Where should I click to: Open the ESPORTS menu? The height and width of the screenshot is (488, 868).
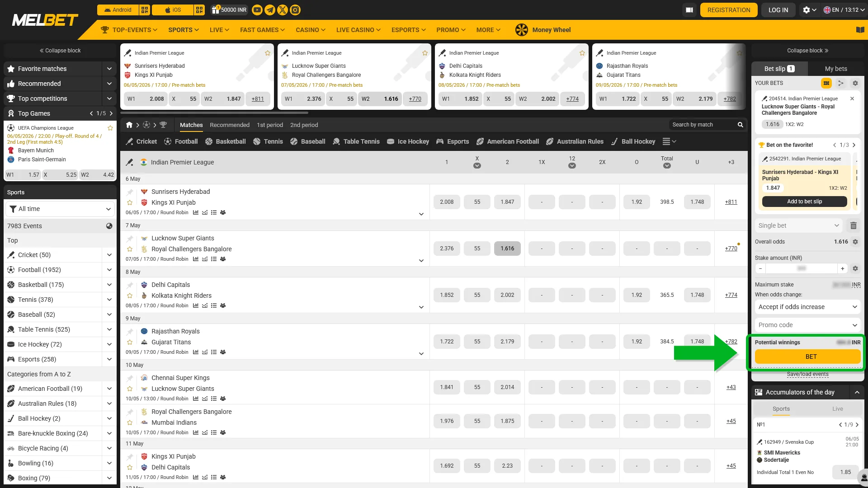click(x=409, y=30)
